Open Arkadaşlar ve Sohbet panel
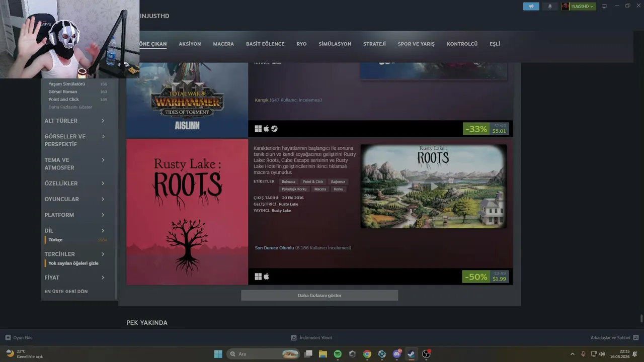The width and height of the screenshot is (644, 362). click(614, 338)
